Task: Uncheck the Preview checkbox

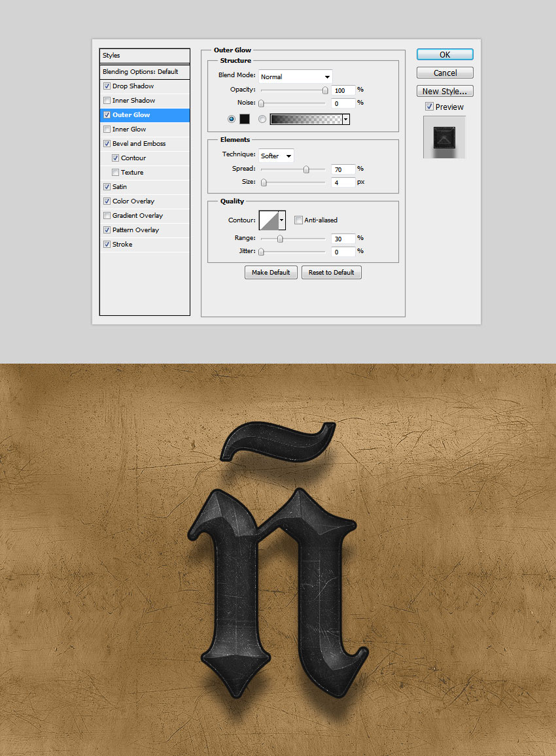Action: click(x=429, y=107)
